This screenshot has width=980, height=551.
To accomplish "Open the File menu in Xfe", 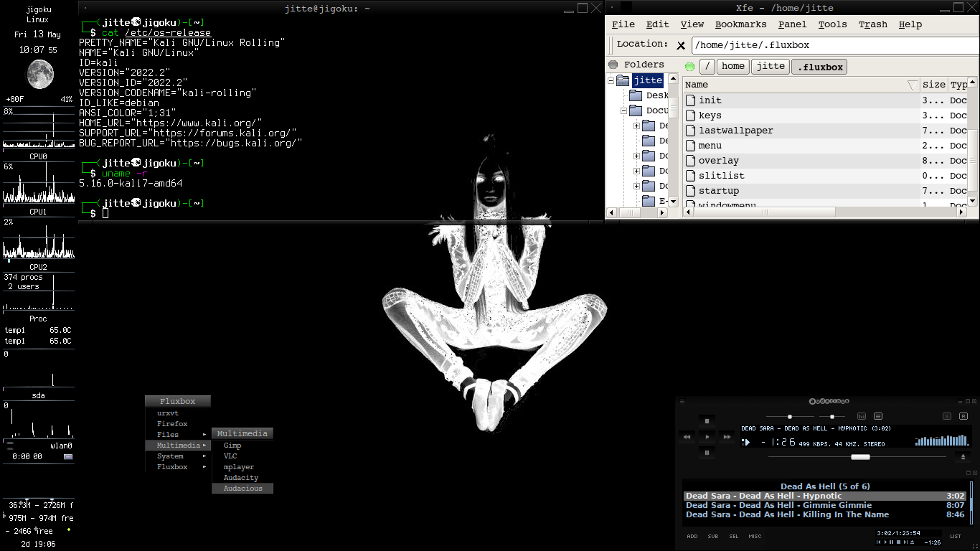I will point(623,24).
